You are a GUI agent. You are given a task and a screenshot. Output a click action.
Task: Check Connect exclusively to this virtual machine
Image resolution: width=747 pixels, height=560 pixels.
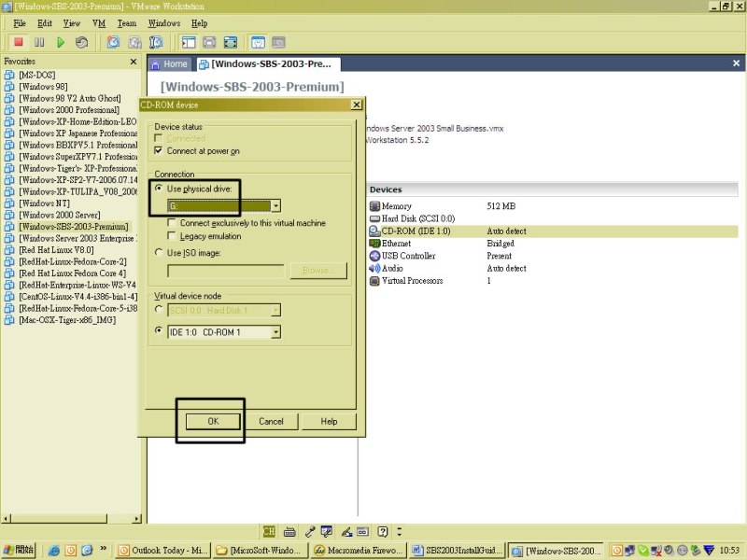click(172, 222)
